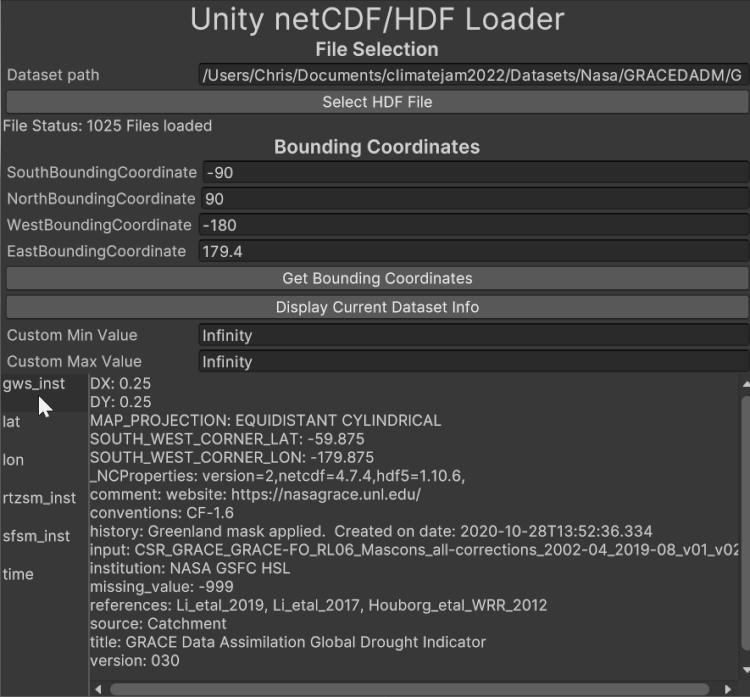Image resolution: width=750 pixels, height=697 pixels.
Task: Select the time variable
Action: [x=44, y=574]
